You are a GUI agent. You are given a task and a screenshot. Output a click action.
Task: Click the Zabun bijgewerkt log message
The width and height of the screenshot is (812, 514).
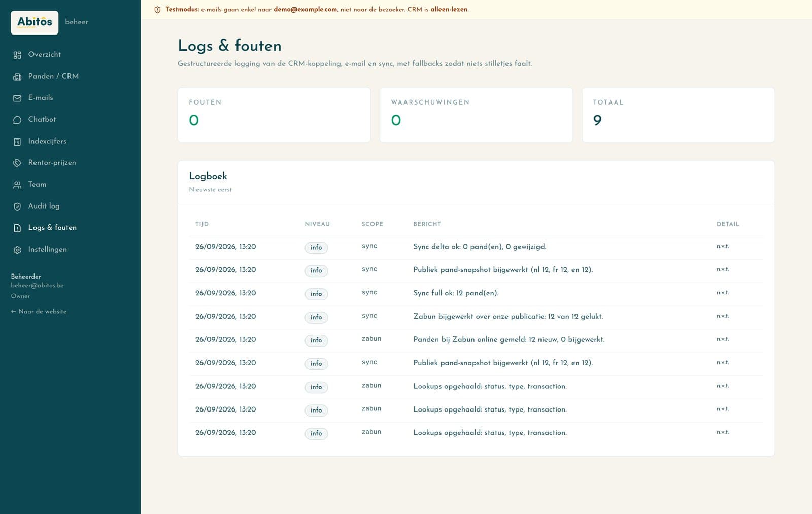point(508,316)
